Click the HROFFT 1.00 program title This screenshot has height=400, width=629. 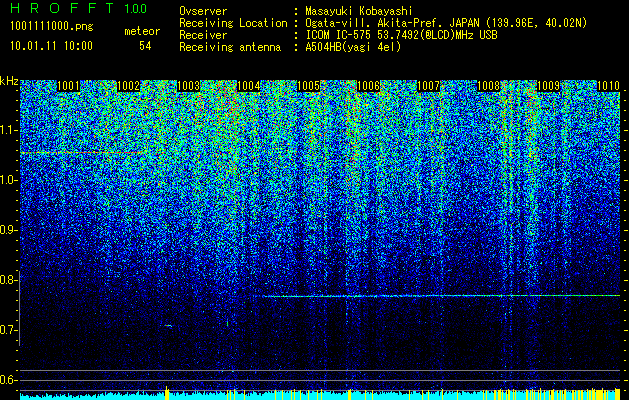(x=79, y=8)
